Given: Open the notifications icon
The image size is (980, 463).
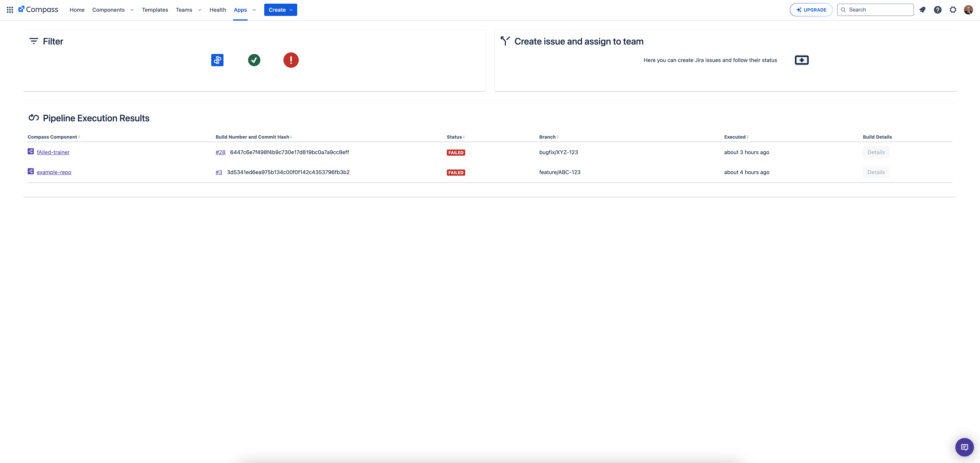Looking at the screenshot, I should [x=923, y=10].
